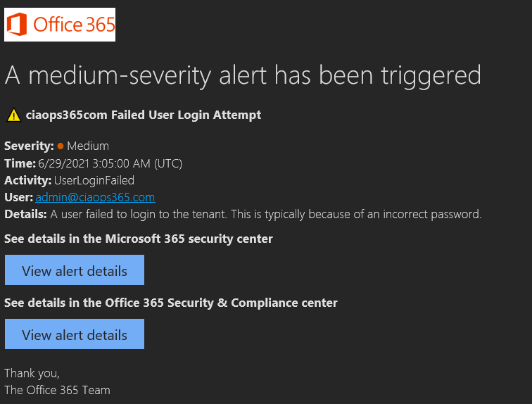The image size is (532, 404).
Task: Click the 'Thank you,' closing line
Action: tap(32, 373)
